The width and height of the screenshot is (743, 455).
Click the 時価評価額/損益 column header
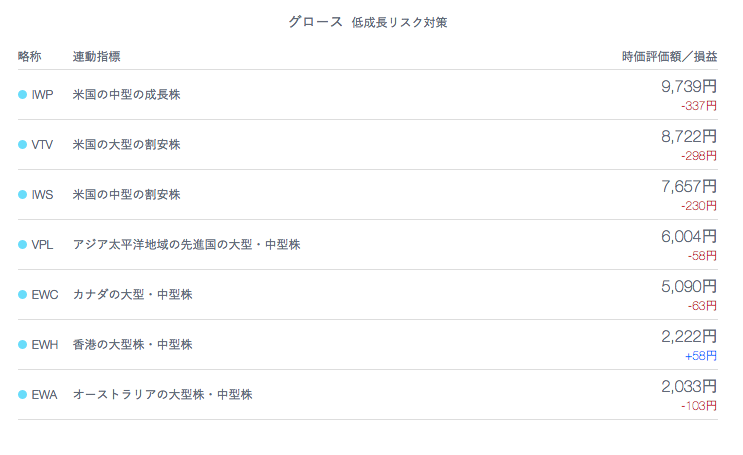[x=670, y=56]
